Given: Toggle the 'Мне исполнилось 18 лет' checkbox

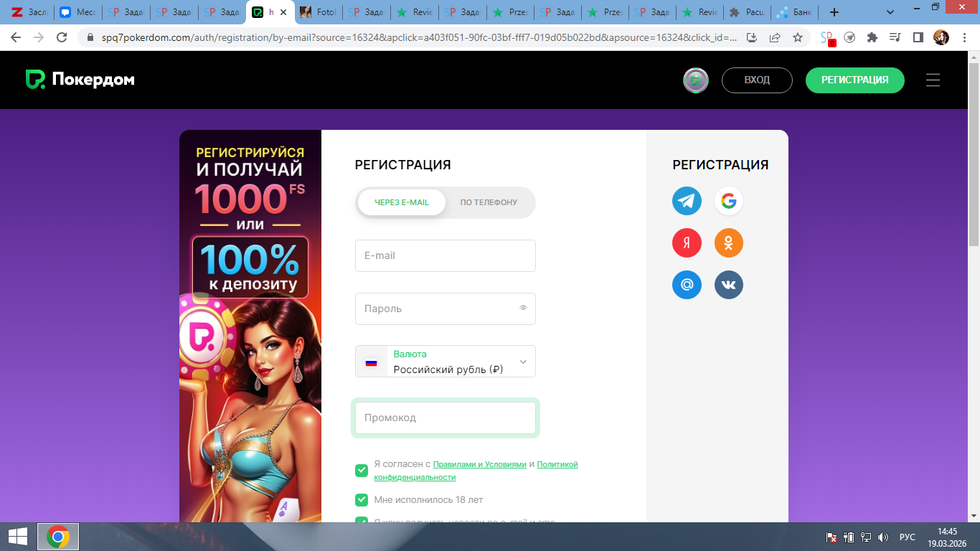Looking at the screenshot, I should click(x=362, y=500).
